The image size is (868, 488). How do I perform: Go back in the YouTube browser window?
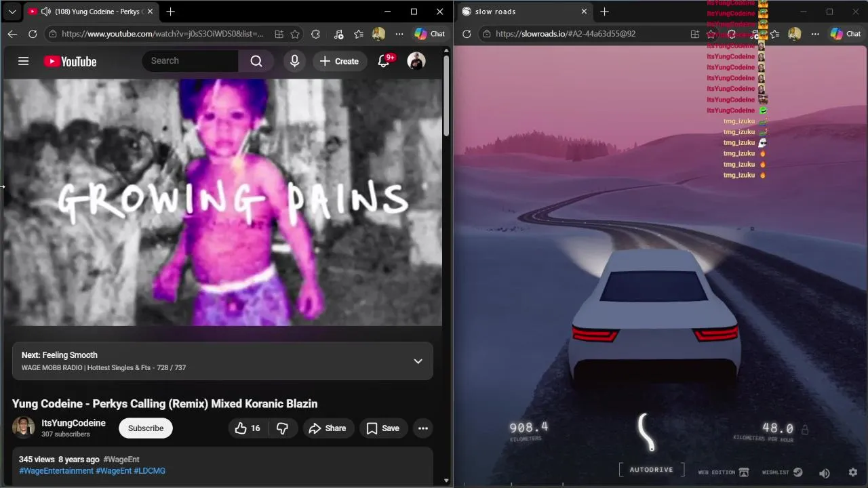[x=12, y=34]
